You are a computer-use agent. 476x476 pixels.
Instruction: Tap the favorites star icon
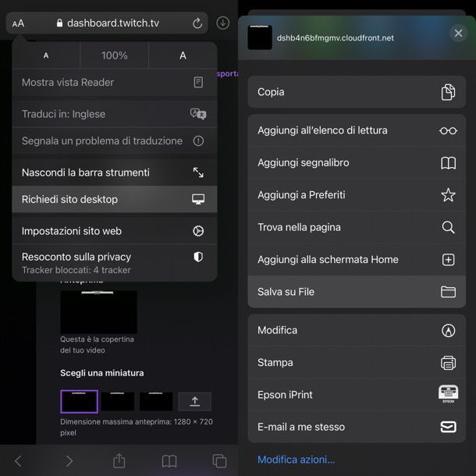click(x=449, y=195)
